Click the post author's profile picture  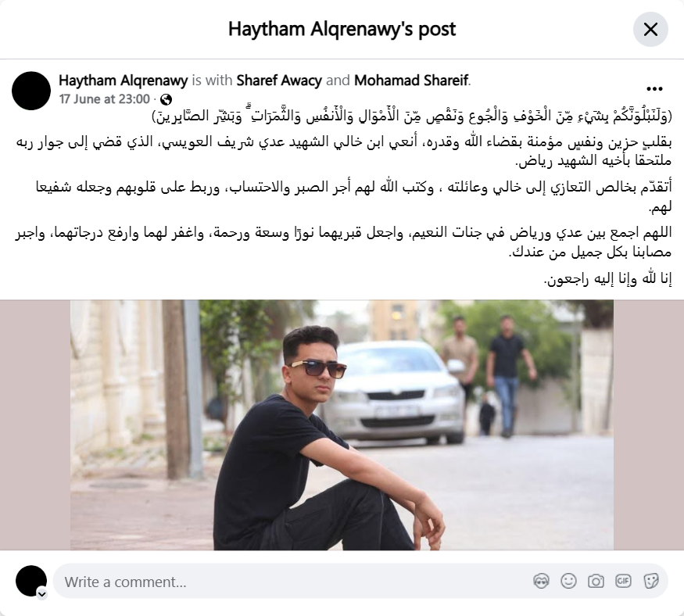tap(31, 91)
